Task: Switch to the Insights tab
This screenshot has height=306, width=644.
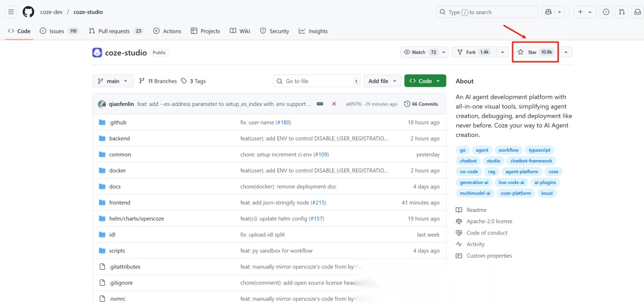Action: (x=314, y=31)
